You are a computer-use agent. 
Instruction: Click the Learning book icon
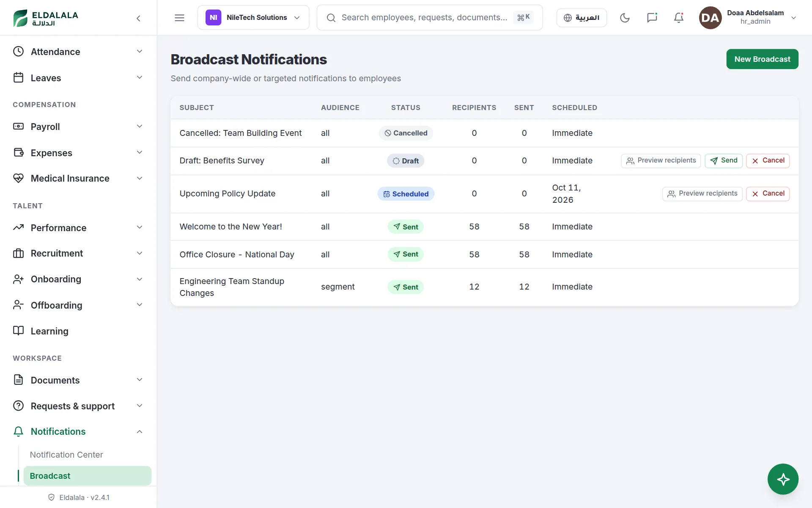click(x=18, y=331)
